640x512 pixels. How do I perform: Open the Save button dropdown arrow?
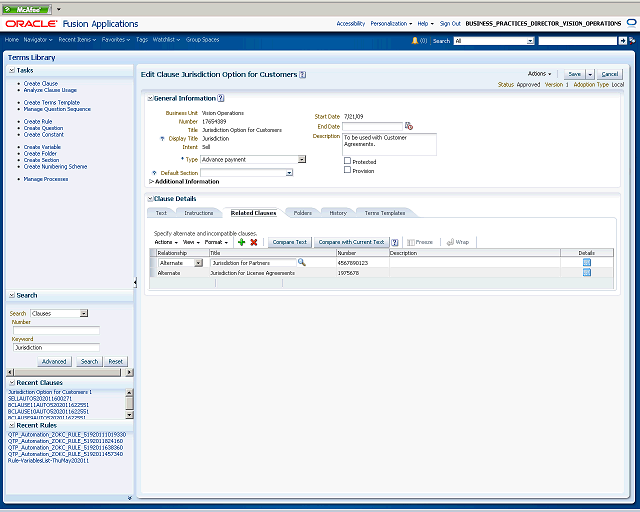[590, 74]
